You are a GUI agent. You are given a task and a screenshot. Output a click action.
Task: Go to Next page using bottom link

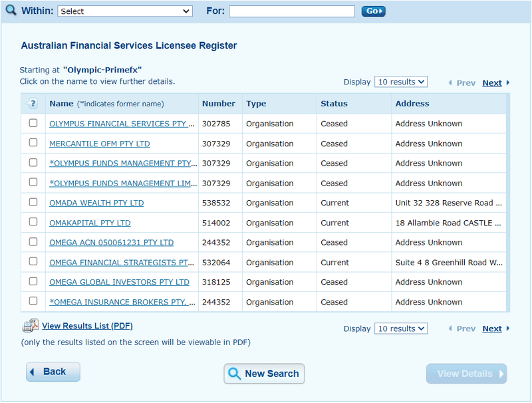pos(492,329)
